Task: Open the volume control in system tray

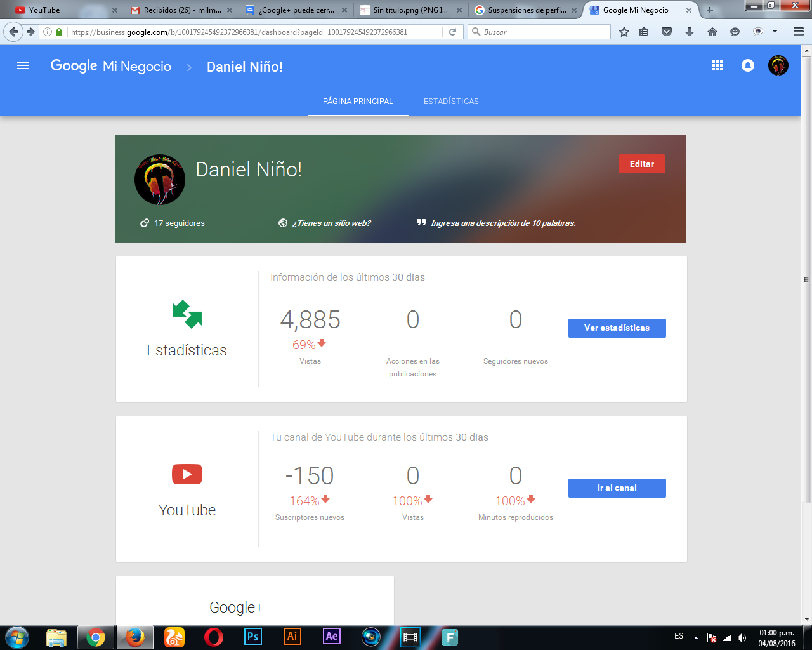Action: (x=742, y=638)
